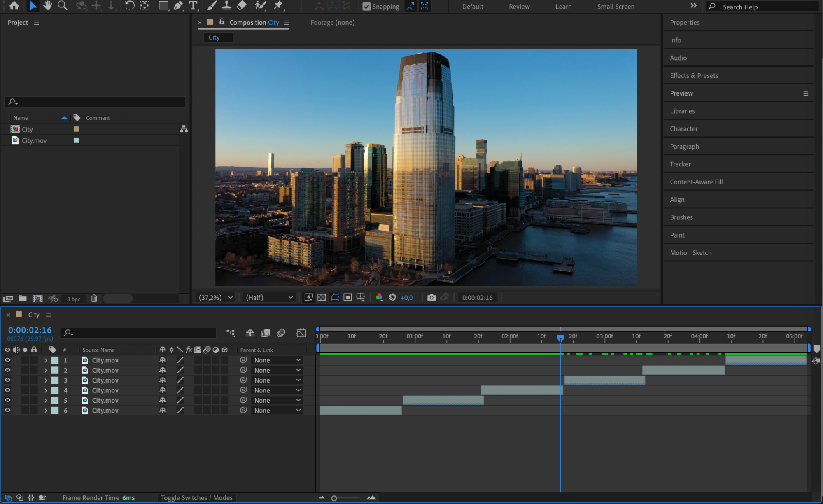The height and width of the screenshot is (504, 823).
Task: Delete selected item with trash icon
Action: point(94,299)
